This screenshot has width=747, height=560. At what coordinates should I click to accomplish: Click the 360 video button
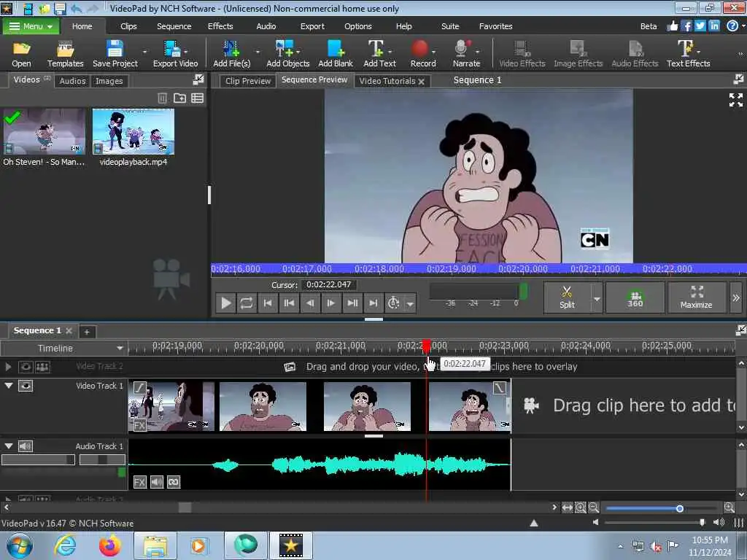(x=635, y=297)
